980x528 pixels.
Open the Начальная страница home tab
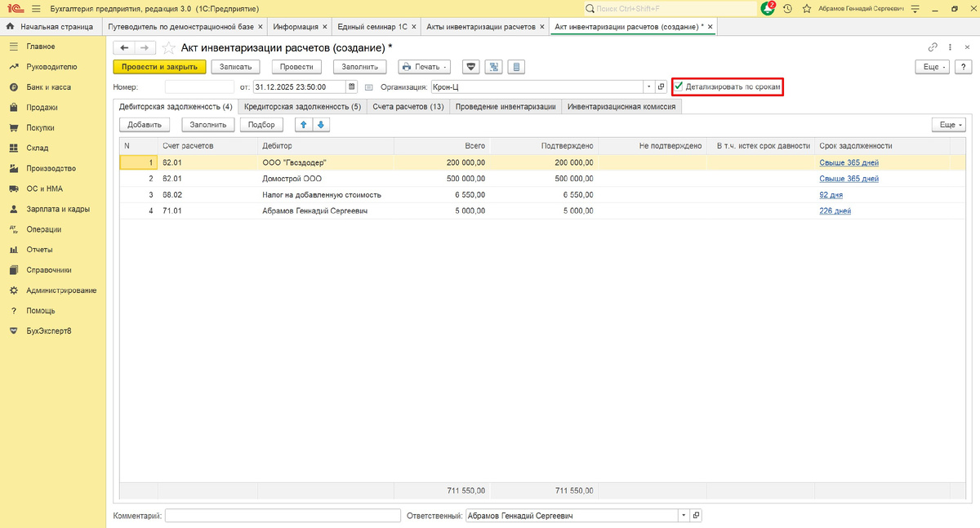coord(51,26)
